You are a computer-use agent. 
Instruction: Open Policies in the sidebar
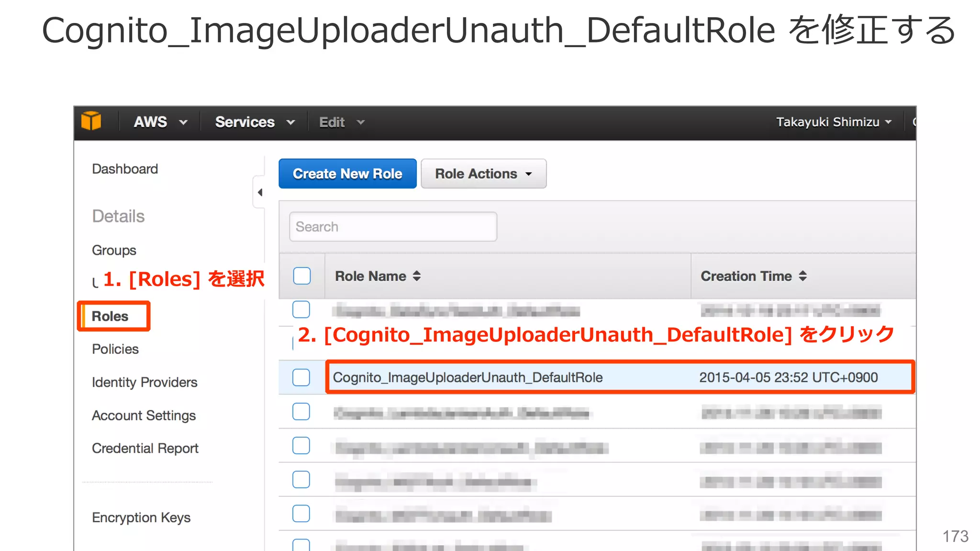115,349
